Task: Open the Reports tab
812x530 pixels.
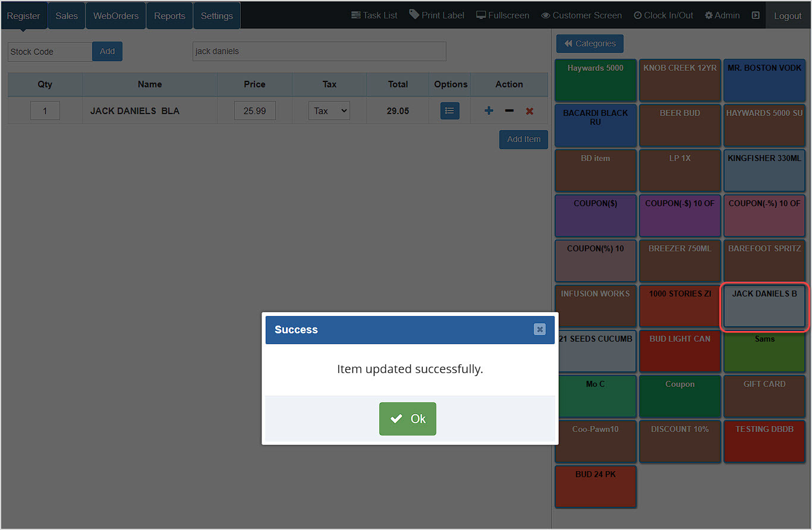Action: (x=169, y=15)
